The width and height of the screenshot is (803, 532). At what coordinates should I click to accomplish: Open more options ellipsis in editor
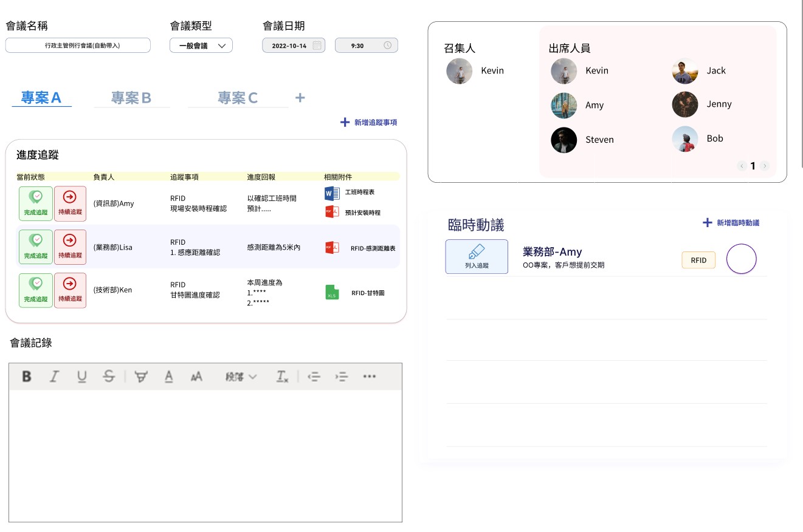click(x=369, y=377)
